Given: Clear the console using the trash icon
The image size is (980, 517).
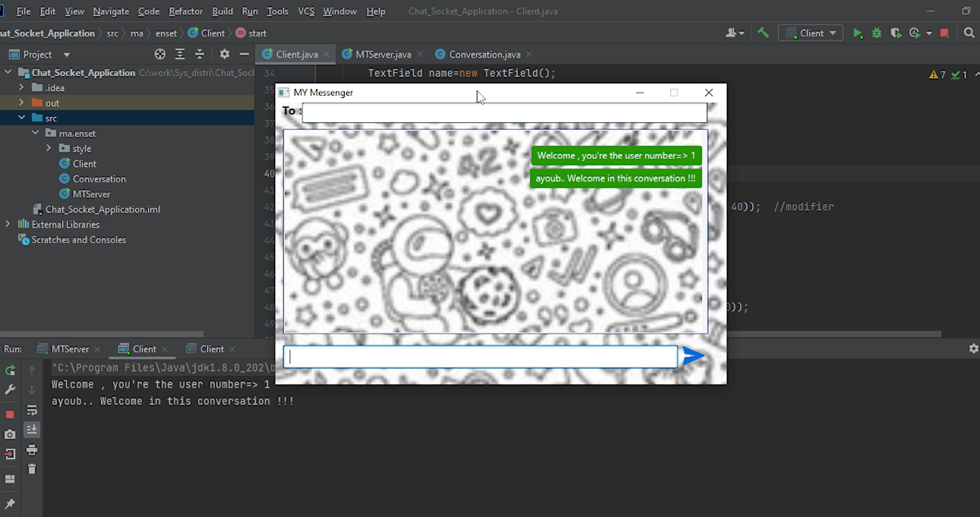Looking at the screenshot, I should [32, 471].
